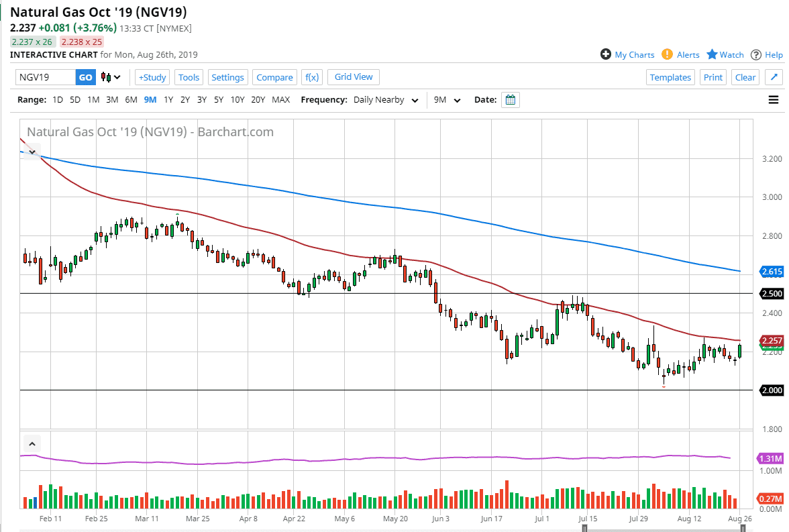Open the 9M period dropdown
Screen dimensions: 789x532
click(447, 100)
